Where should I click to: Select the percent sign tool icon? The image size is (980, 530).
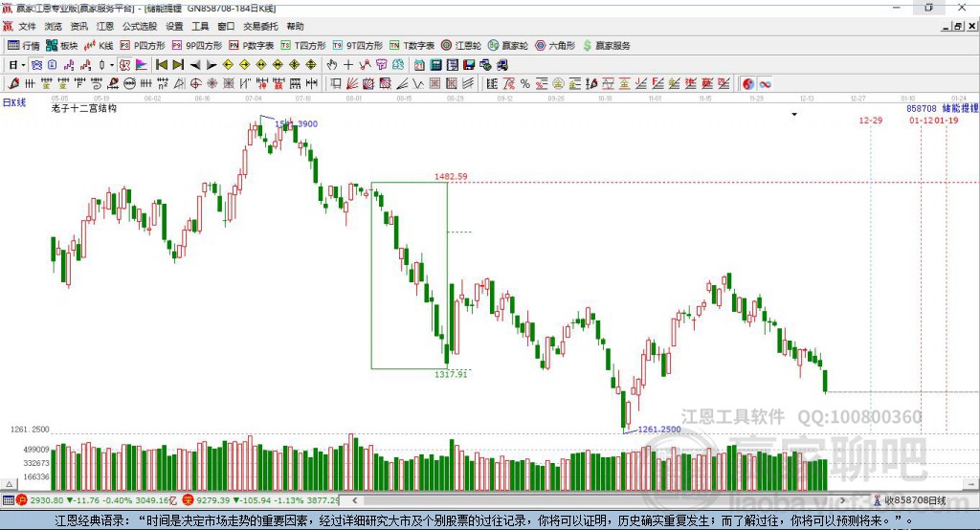tap(525, 84)
